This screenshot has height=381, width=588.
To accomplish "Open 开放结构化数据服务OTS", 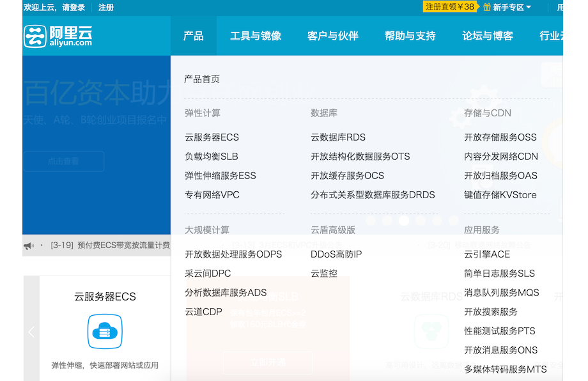I will [360, 157].
